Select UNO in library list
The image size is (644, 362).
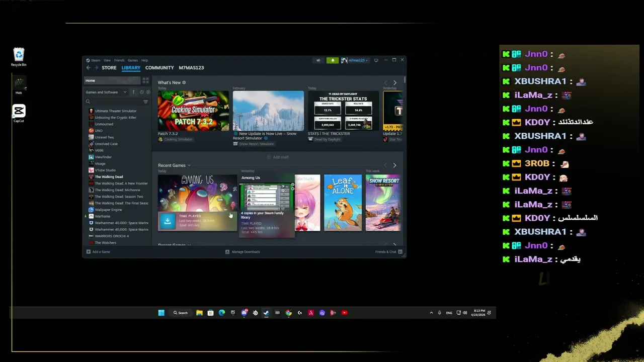coord(99,131)
